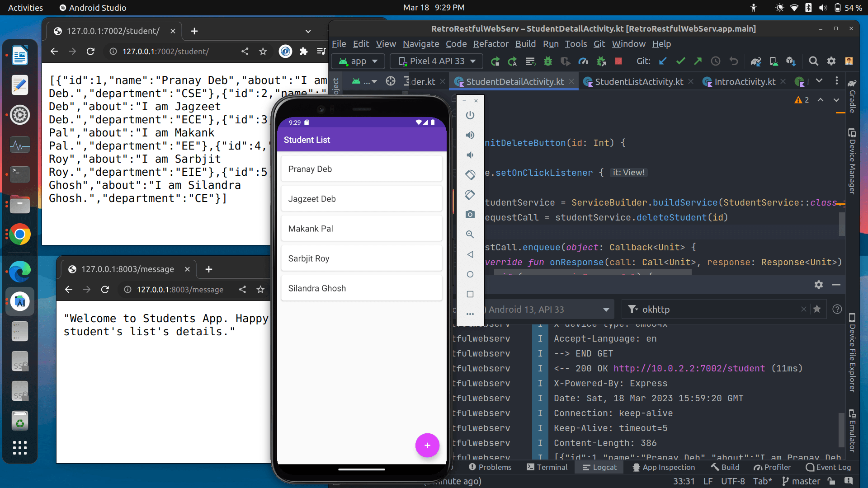
Task: Open the http://10.0.2.2:7002/student link
Action: pyautogui.click(x=689, y=368)
